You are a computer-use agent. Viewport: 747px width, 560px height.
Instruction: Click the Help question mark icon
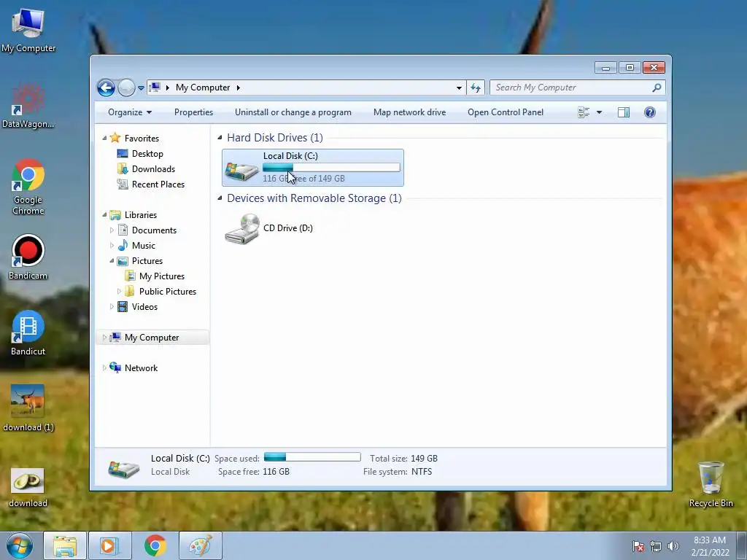[650, 112]
